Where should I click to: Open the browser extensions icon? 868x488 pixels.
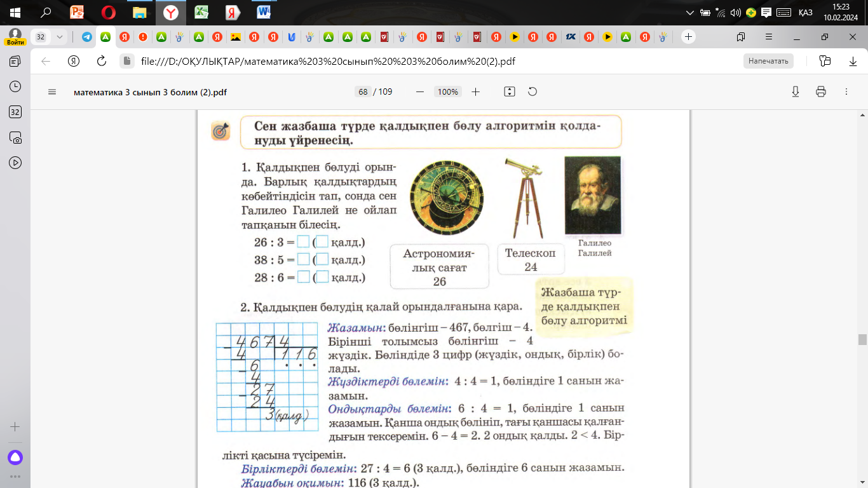tap(825, 61)
